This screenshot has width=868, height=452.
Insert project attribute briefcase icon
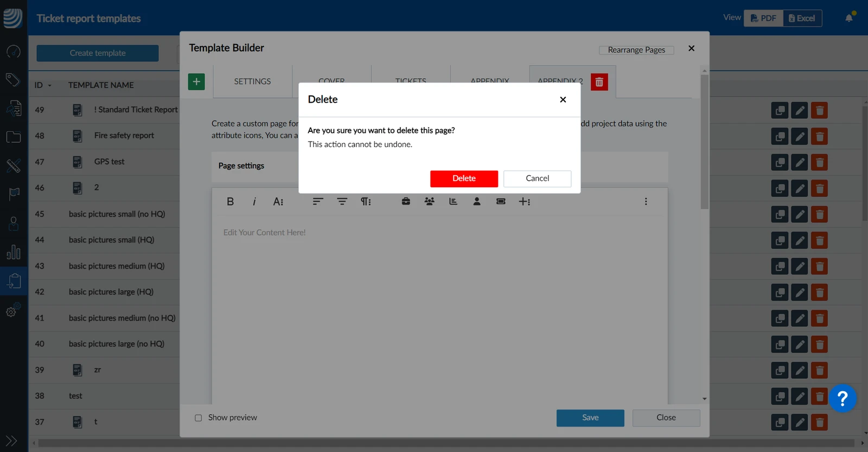click(406, 201)
